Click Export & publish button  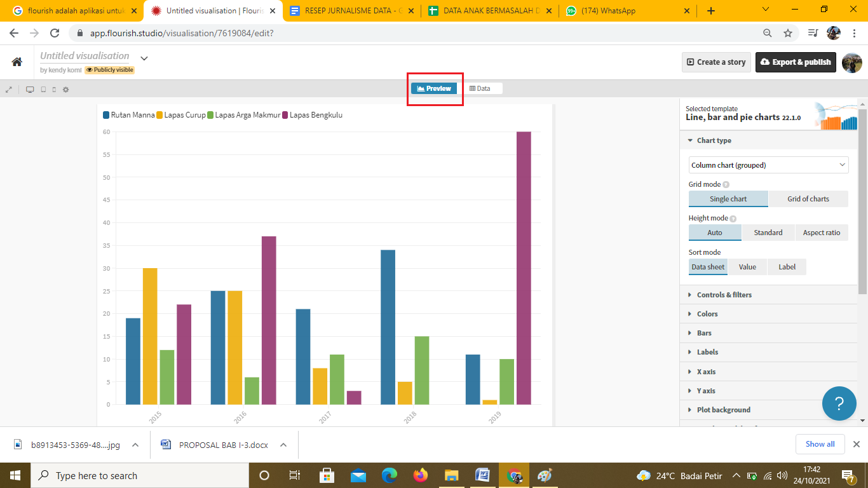tap(796, 62)
